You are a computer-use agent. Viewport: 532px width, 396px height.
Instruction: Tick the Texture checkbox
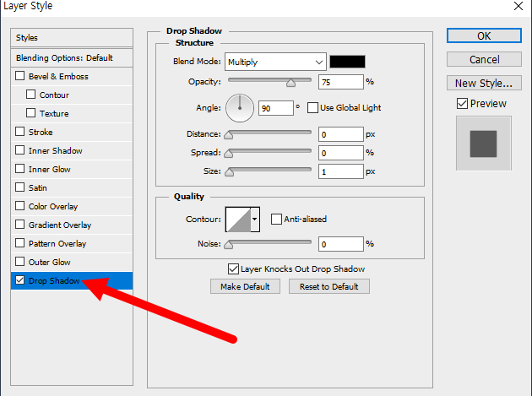tap(31, 112)
